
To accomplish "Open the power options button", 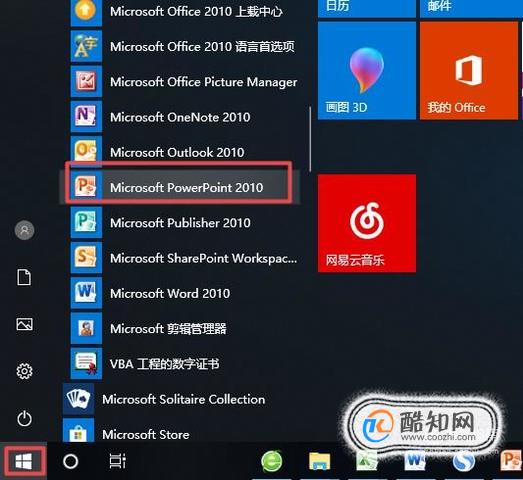I will [24, 419].
